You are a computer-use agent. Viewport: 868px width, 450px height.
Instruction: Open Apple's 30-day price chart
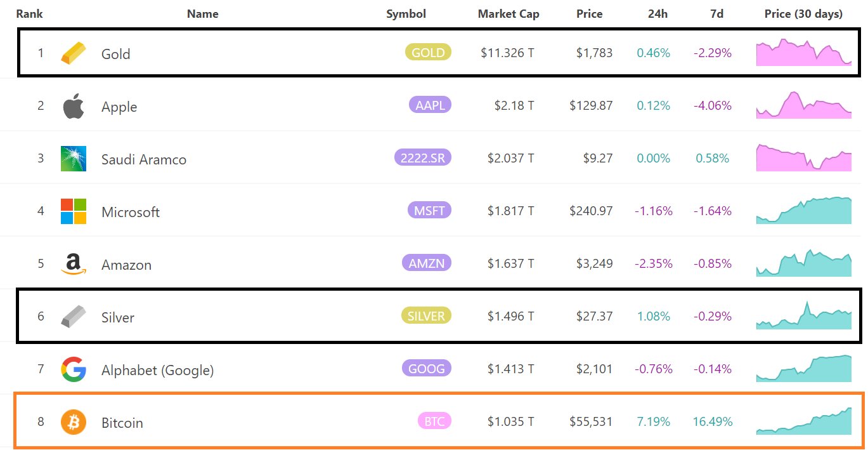804,105
